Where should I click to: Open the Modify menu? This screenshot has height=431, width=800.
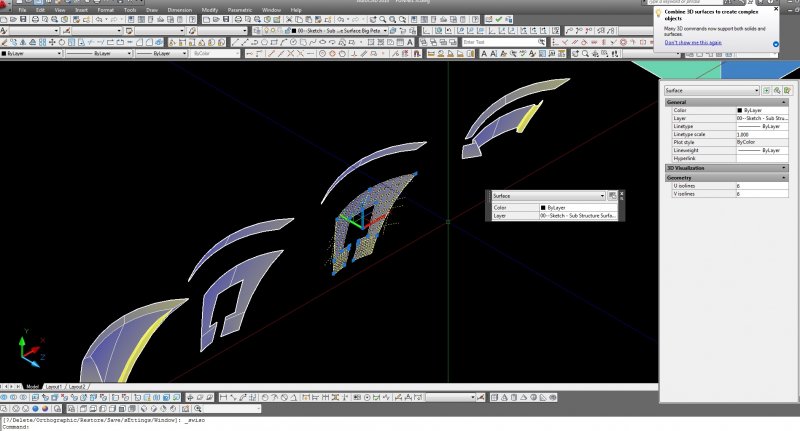pos(210,10)
